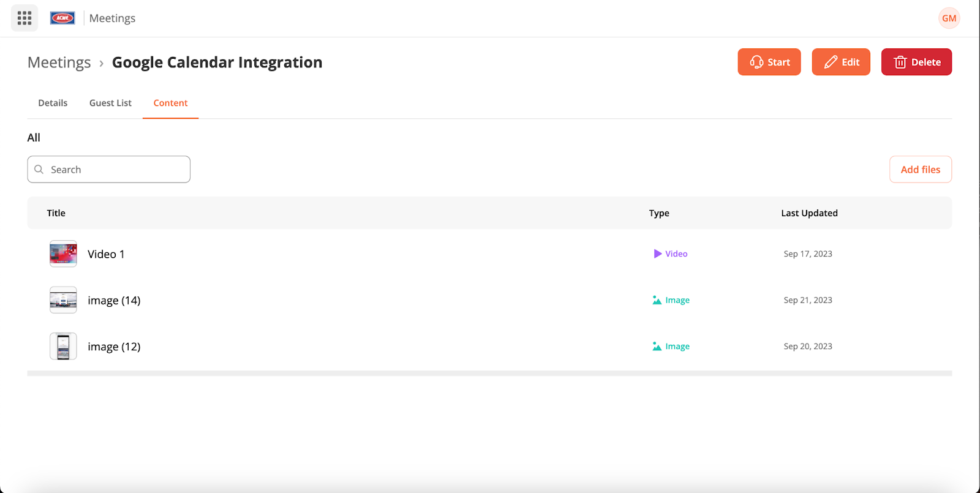
Task: Click the Sep 17, 2023 date
Action: 808,254
